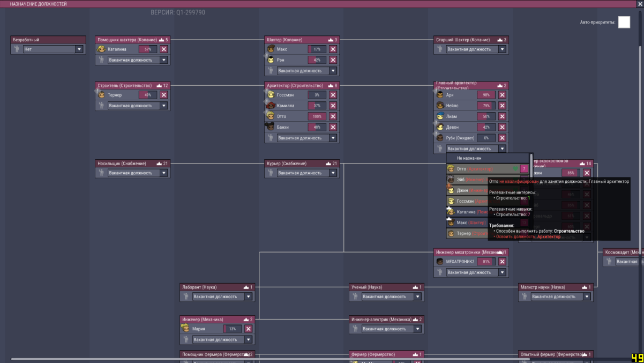Remove Макс from Шахтер job
The width and height of the screenshot is (644, 363).
tap(333, 49)
